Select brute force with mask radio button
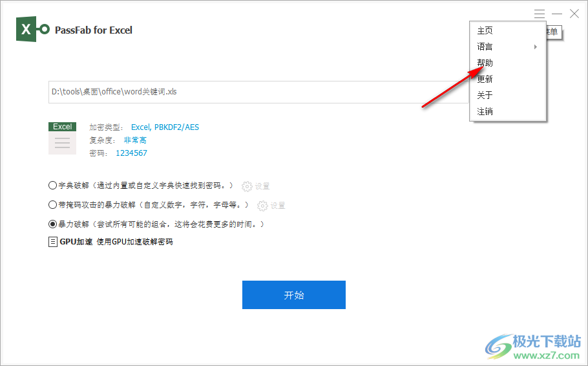Image resolution: width=588 pixels, height=366 pixels. (52, 204)
